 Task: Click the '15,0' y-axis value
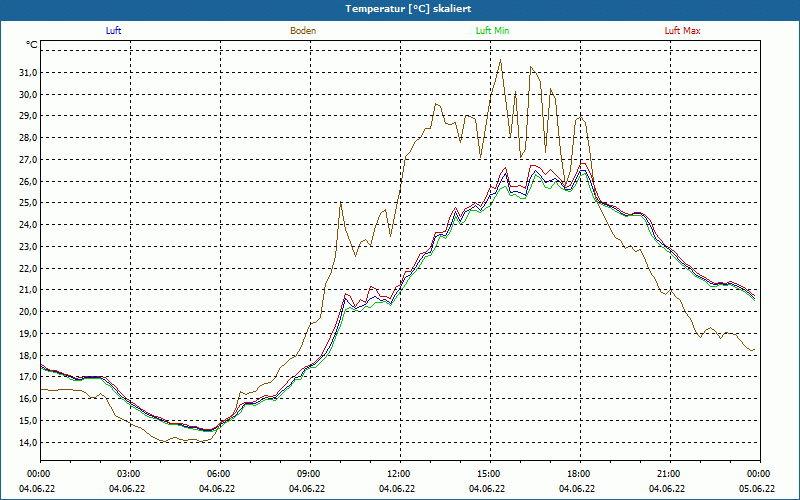point(28,421)
